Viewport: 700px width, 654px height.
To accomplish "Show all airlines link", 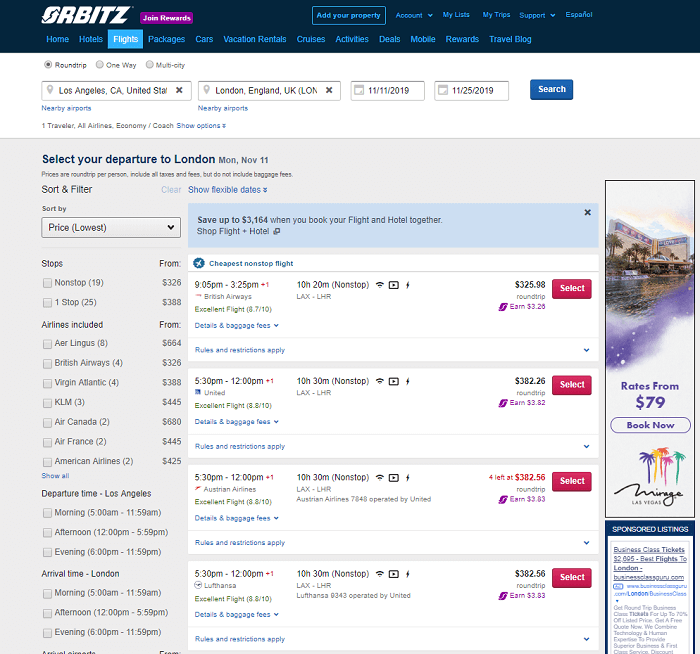I will [x=55, y=476].
